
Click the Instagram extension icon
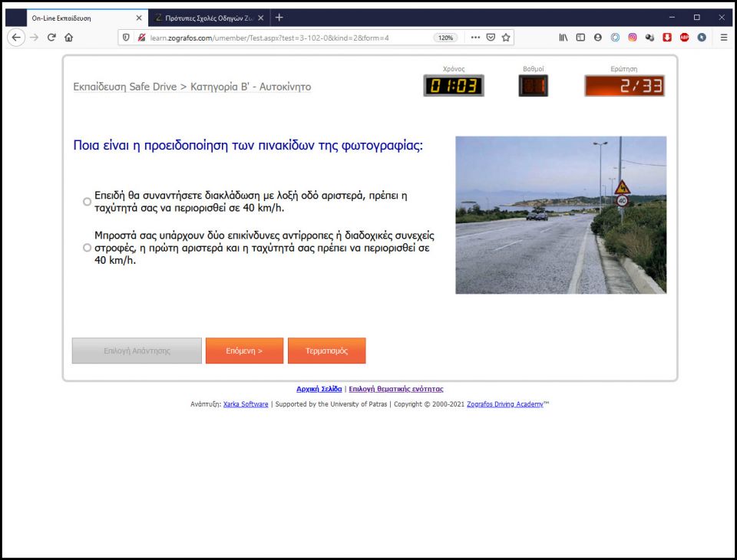(x=633, y=38)
